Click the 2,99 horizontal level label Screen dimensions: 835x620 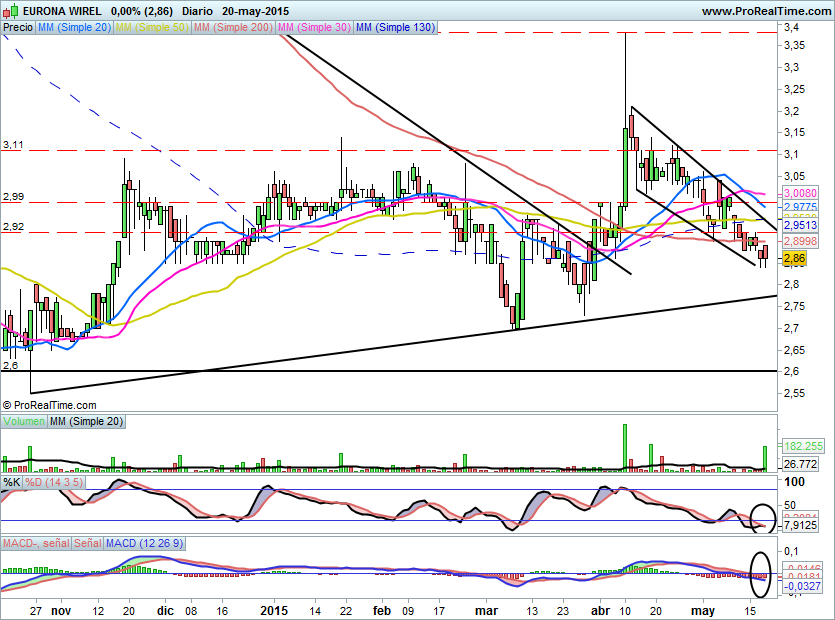(x=13, y=197)
